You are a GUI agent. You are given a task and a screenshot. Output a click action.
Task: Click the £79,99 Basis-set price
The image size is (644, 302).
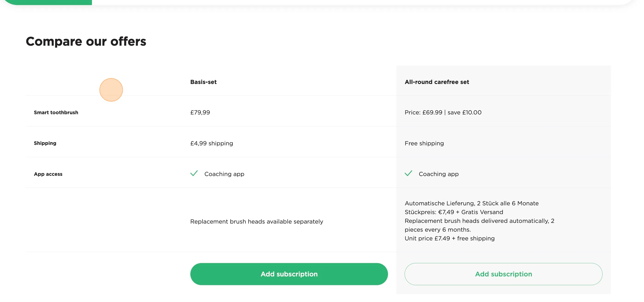coord(200,112)
